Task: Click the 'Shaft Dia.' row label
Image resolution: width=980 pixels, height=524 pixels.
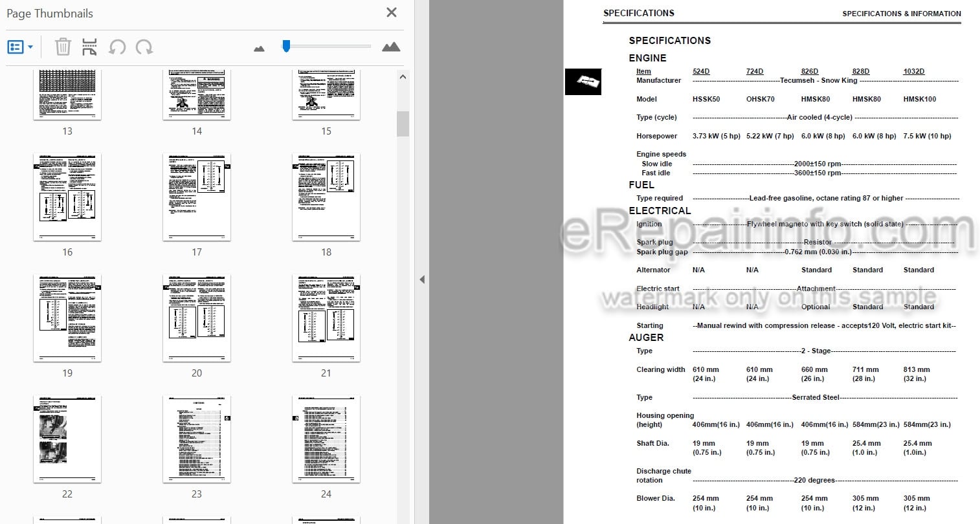Action: [653, 443]
